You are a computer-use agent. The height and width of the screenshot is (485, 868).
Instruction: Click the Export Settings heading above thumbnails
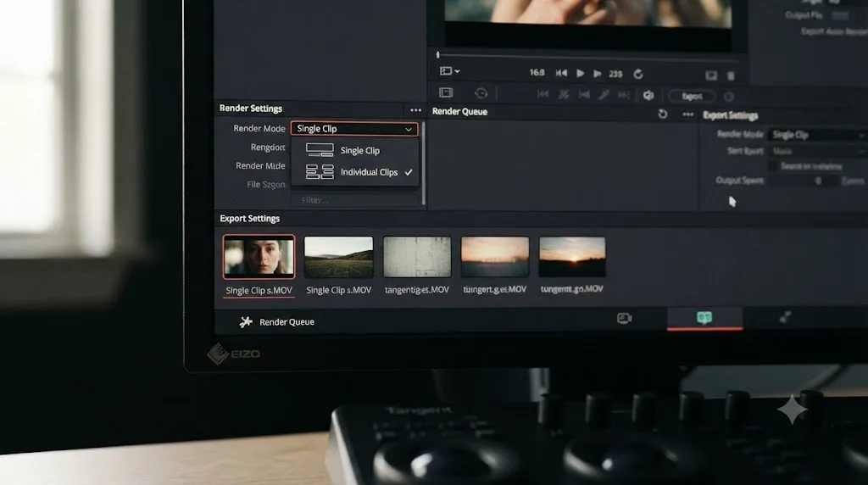[250, 218]
